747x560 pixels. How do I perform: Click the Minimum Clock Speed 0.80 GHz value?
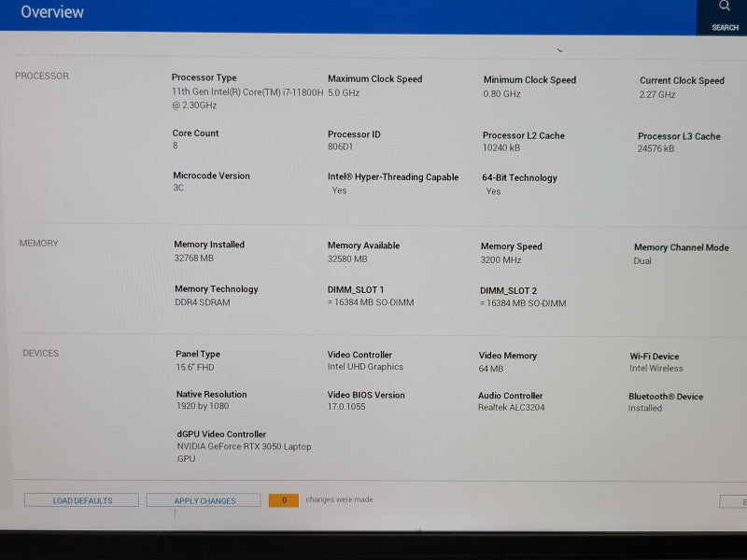coord(501,94)
